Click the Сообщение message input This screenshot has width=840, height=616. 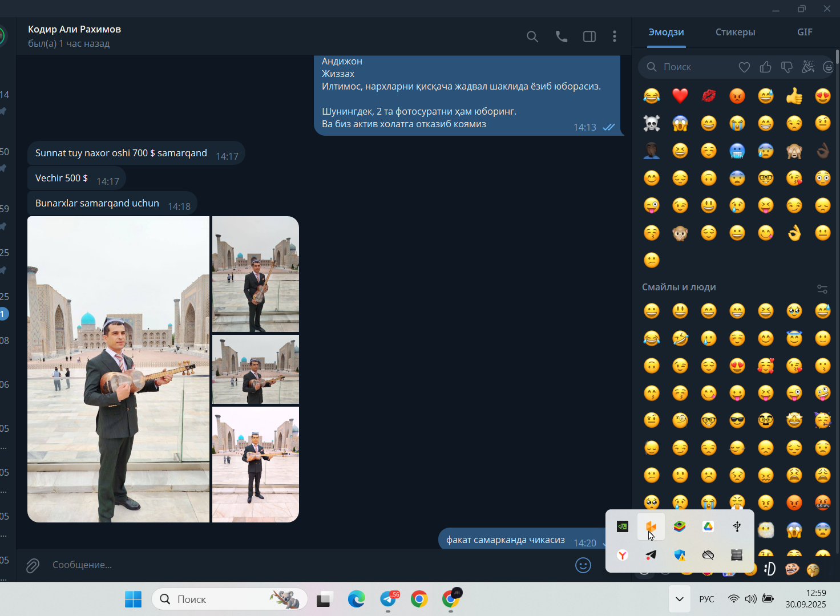pyautogui.click(x=308, y=565)
